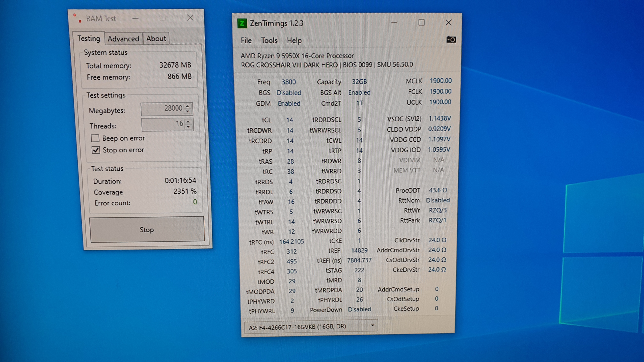The width and height of the screenshot is (644, 362).
Task: Click the Cmd2T value 1T
Action: (359, 103)
